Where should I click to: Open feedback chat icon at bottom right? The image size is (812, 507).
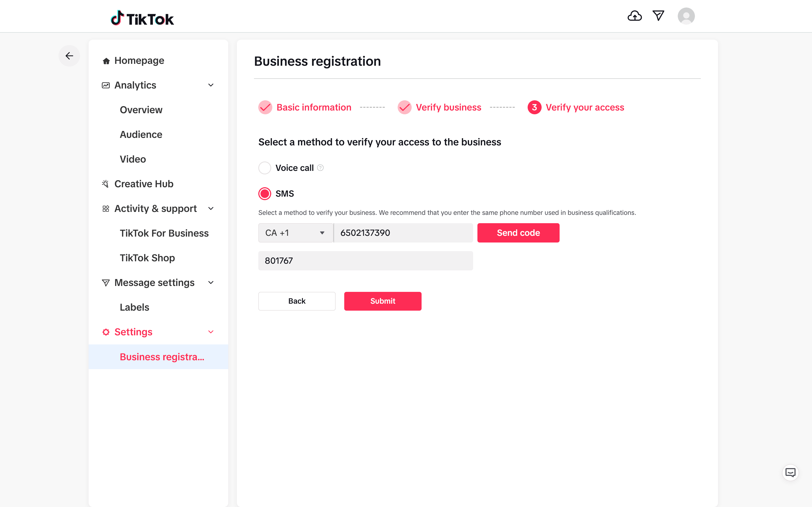[x=790, y=472]
